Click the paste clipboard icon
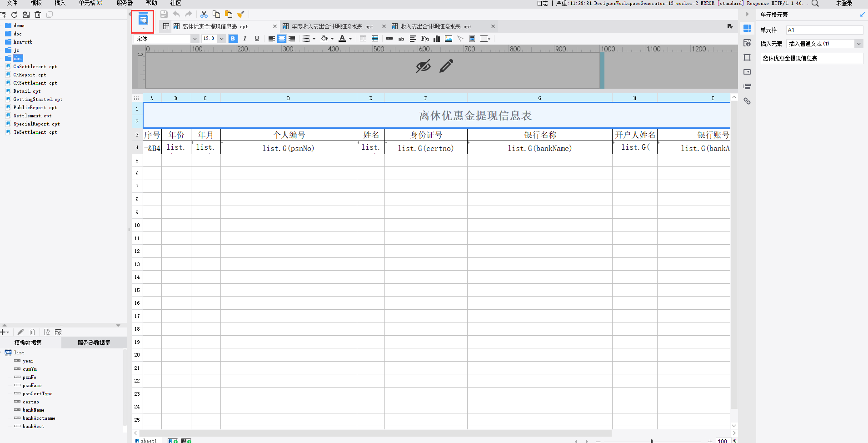The image size is (868, 443). tap(229, 14)
